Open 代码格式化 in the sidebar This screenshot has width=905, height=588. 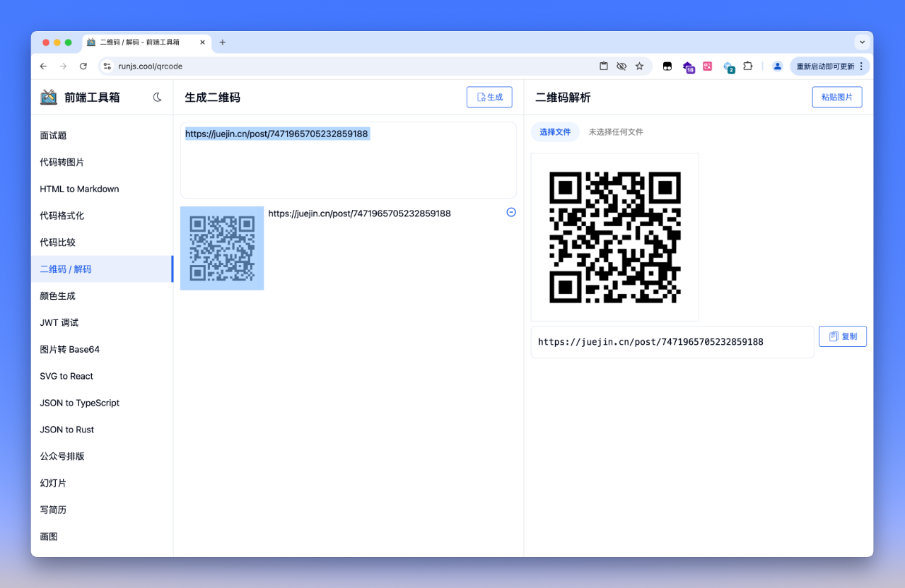tap(102, 216)
